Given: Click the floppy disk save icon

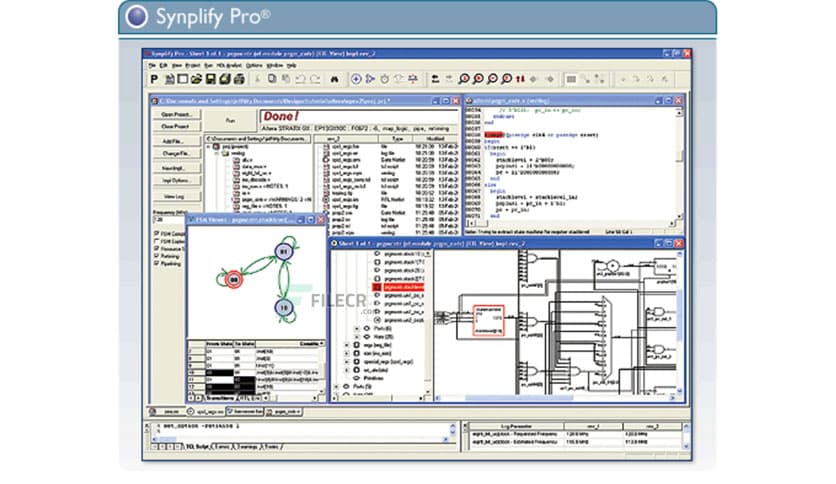Looking at the screenshot, I should [x=211, y=79].
